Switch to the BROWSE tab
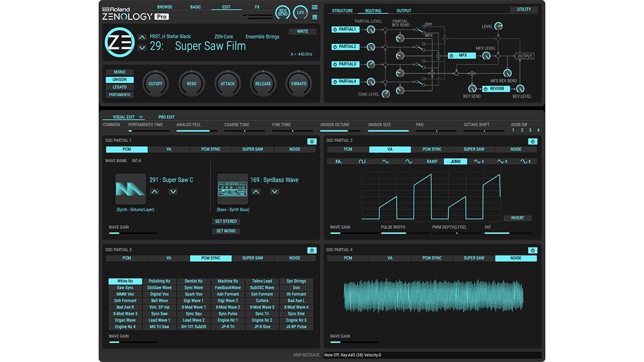 165,6
